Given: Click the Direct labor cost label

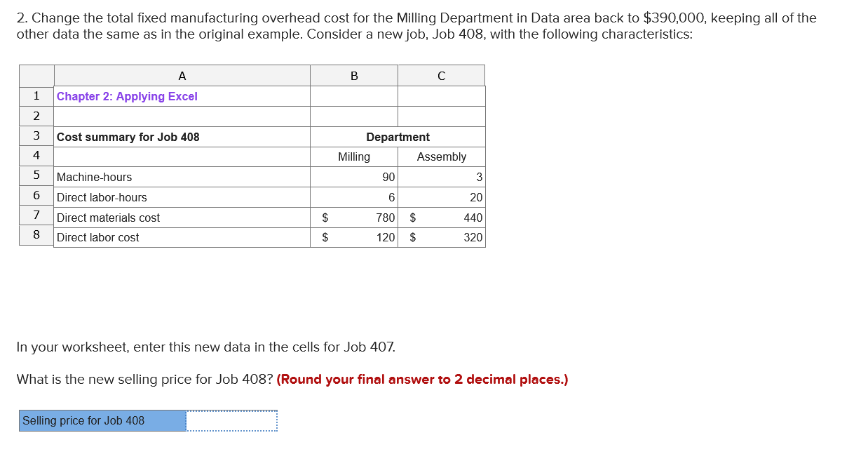Looking at the screenshot, I should [x=98, y=237].
